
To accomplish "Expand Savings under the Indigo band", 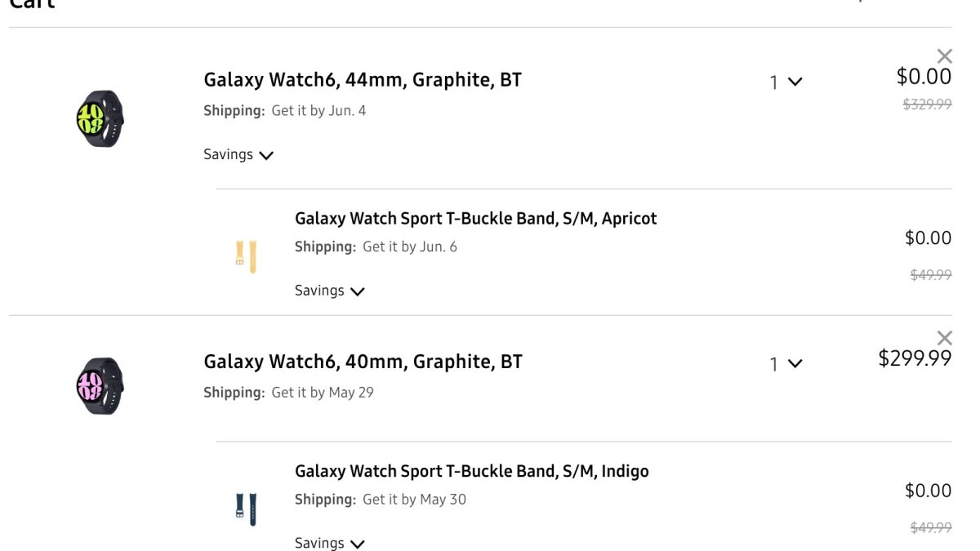I will click(329, 544).
